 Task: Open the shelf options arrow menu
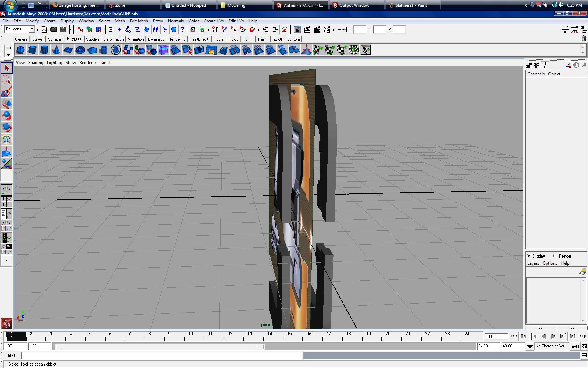click(8, 54)
